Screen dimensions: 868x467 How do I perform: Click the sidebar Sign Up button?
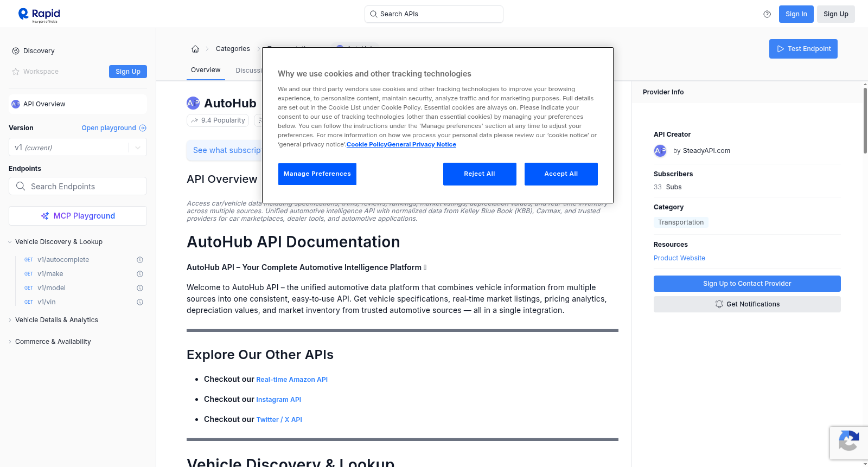(128, 72)
